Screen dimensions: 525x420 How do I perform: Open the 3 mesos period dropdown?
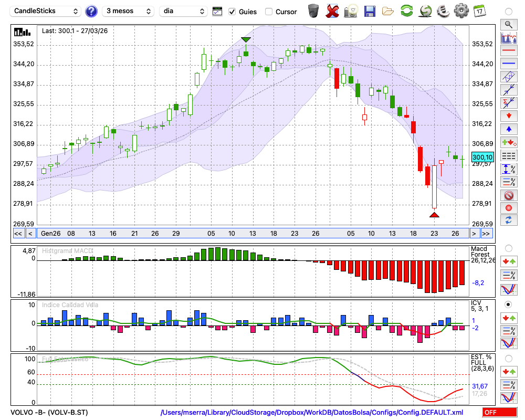[128, 11]
